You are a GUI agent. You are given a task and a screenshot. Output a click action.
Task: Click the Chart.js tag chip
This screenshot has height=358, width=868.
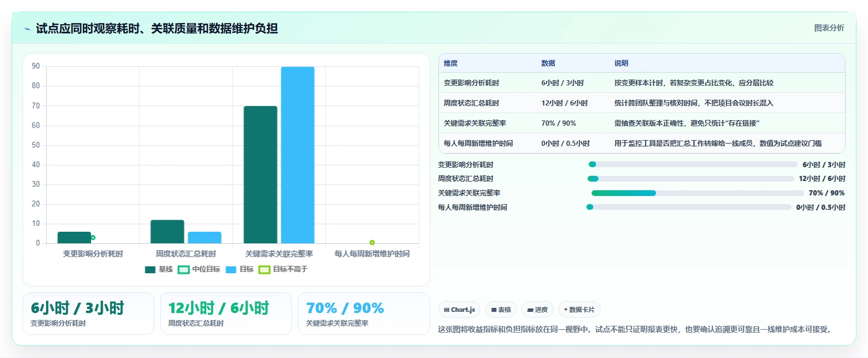pyautogui.click(x=459, y=310)
